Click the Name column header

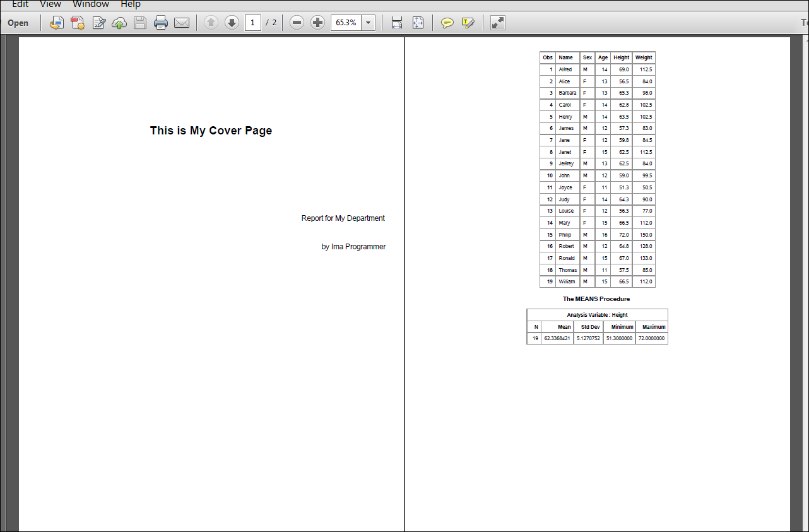[566, 57]
